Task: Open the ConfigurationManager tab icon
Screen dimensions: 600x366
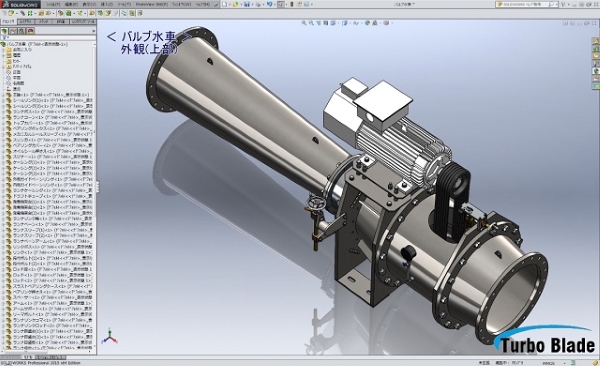Action: coord(21,31)
